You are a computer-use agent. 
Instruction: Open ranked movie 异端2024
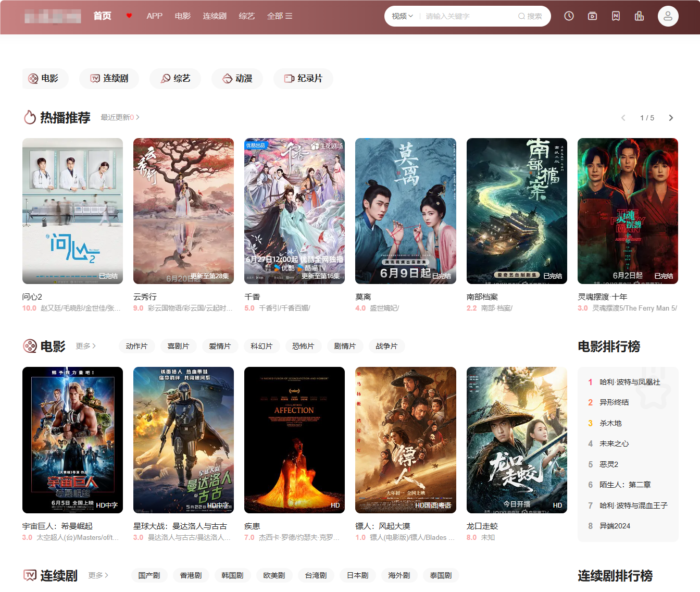[615, 526]
